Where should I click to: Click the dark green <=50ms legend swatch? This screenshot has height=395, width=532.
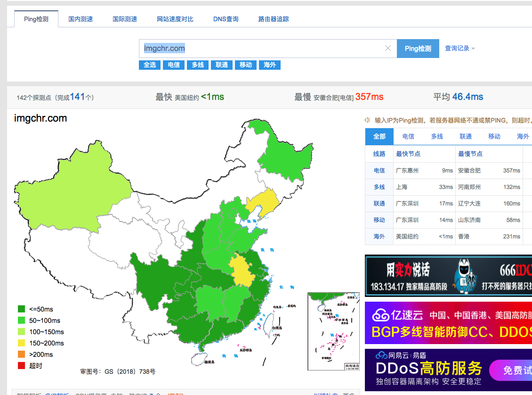coord(21,309)
